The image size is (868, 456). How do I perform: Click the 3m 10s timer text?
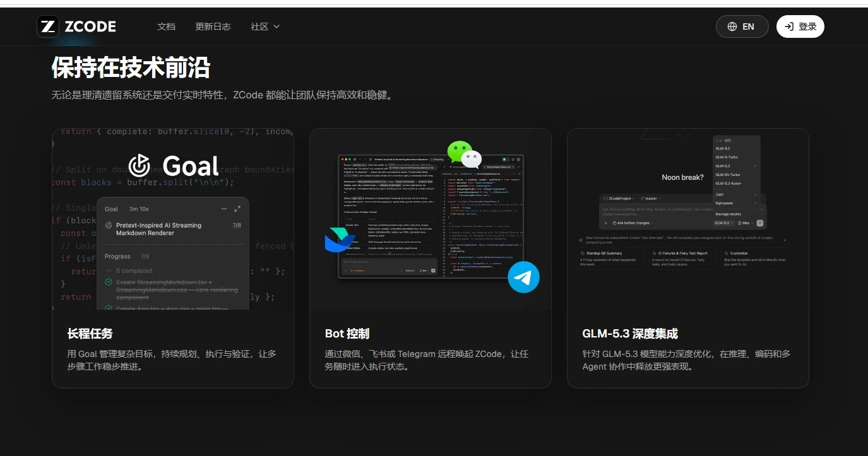pyautogui.click(x=139, y=209)
